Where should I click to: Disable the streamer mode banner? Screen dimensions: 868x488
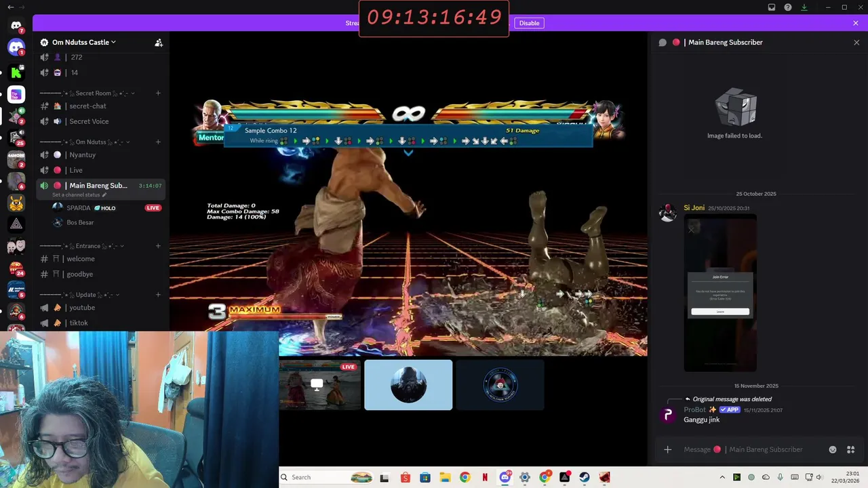click(530, 23)
